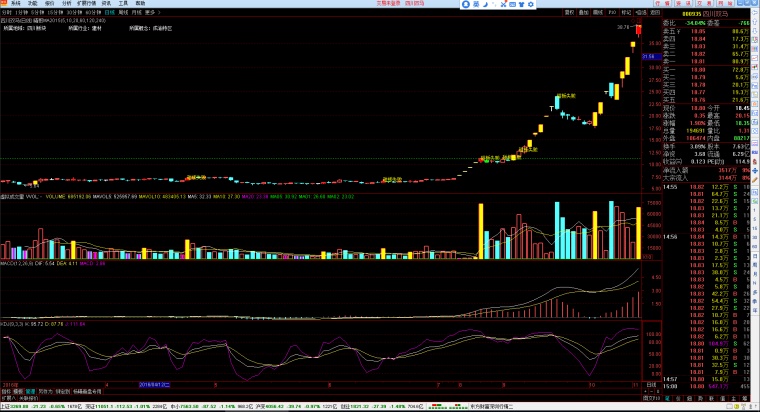
Task: Open the gear settings icon in floating toolbar
Action: click(531, 4)
